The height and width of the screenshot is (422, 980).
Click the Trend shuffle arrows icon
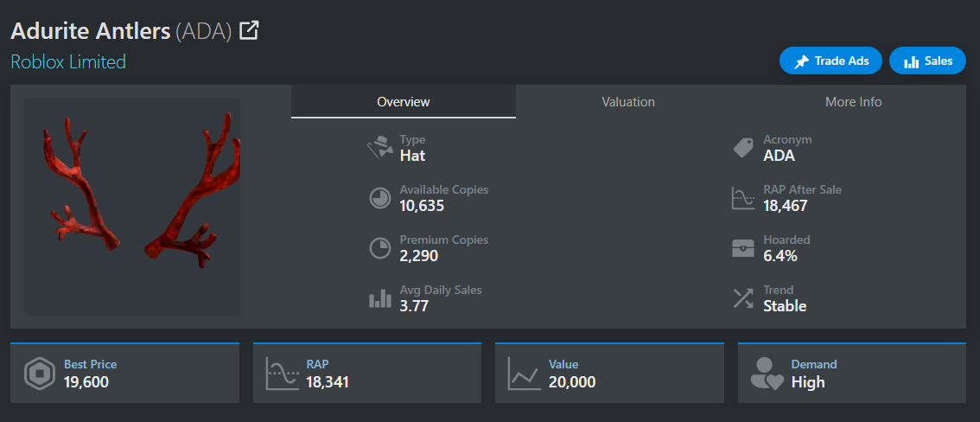tap(743, 298)
